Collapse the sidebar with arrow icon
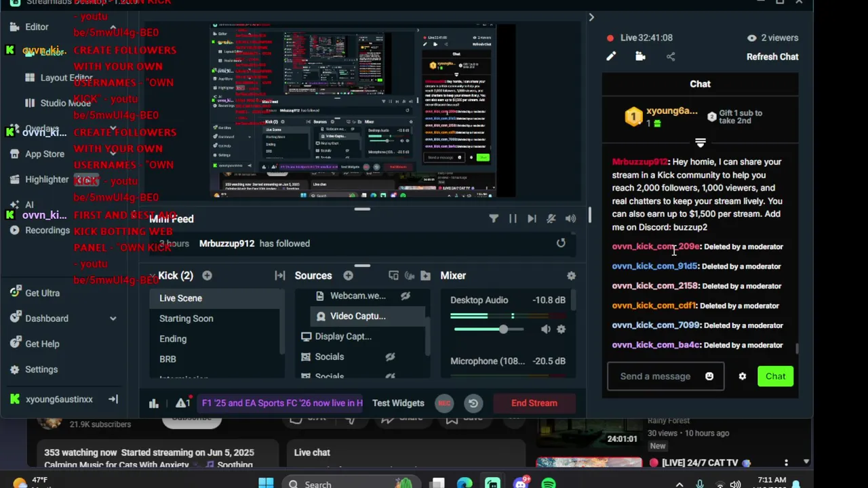Screen dimensions: 868x488 (113, 399)
